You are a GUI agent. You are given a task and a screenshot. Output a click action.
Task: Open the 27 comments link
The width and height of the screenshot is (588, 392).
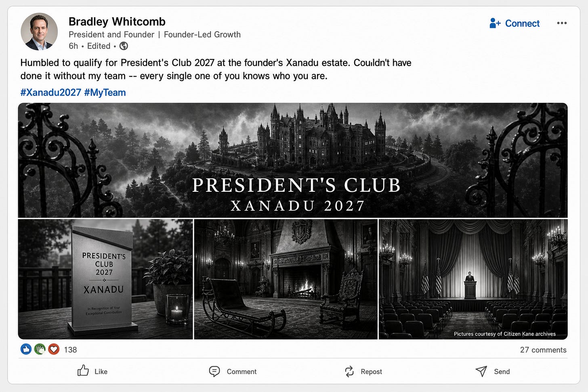click(x=543, y=350)
